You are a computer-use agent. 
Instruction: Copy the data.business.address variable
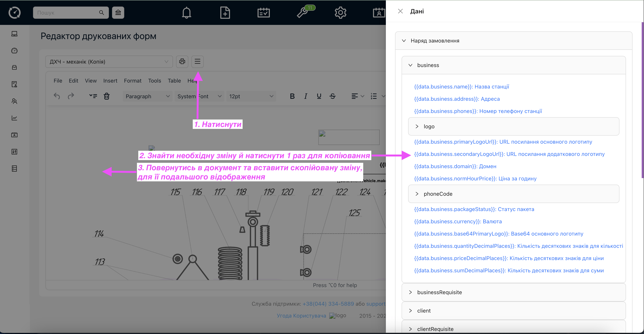click(x=457, y=99)
